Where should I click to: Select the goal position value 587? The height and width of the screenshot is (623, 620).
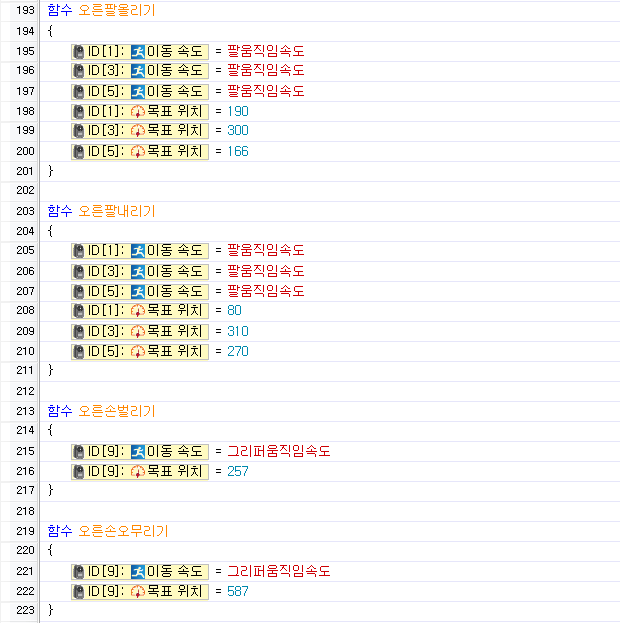click(x=237, y=591)
